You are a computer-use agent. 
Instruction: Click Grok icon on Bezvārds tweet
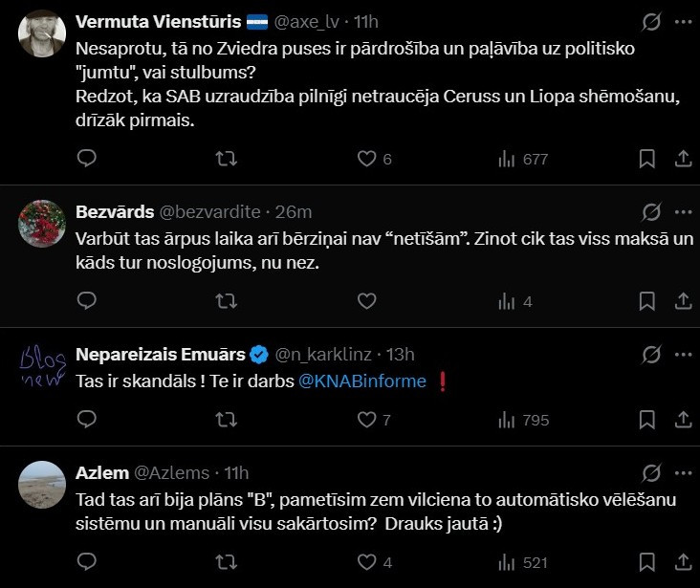tap(651, 211)
